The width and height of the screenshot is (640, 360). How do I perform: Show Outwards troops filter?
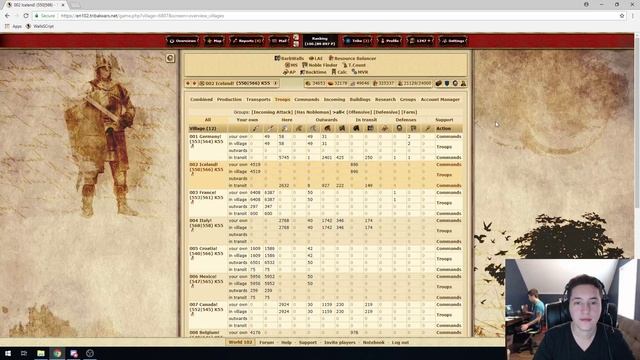click(x=327, y=120)
